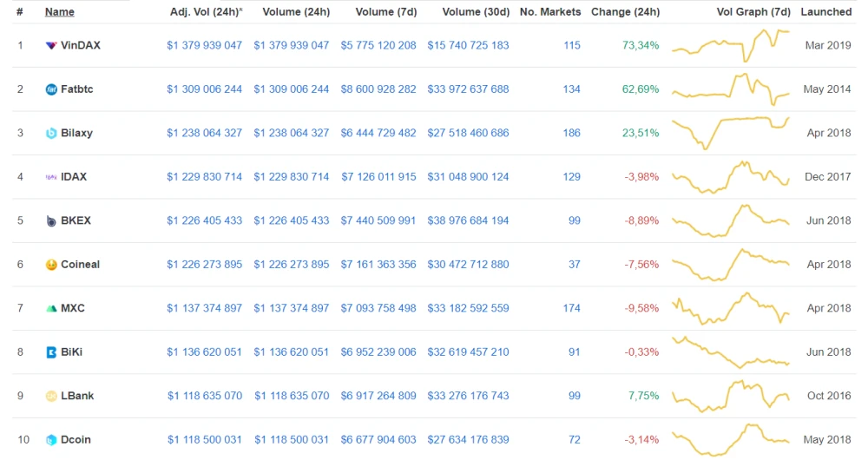Open the Bilaxy exchange name link
Image resolution: width=868 pixels, height=460 pixels.
(76, 133)
